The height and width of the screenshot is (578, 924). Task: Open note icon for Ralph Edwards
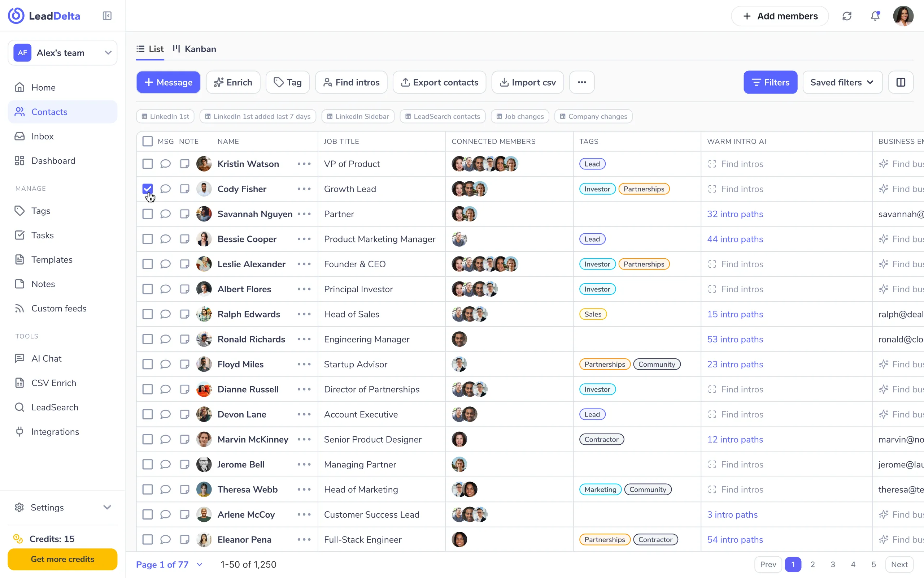point(185,314)
